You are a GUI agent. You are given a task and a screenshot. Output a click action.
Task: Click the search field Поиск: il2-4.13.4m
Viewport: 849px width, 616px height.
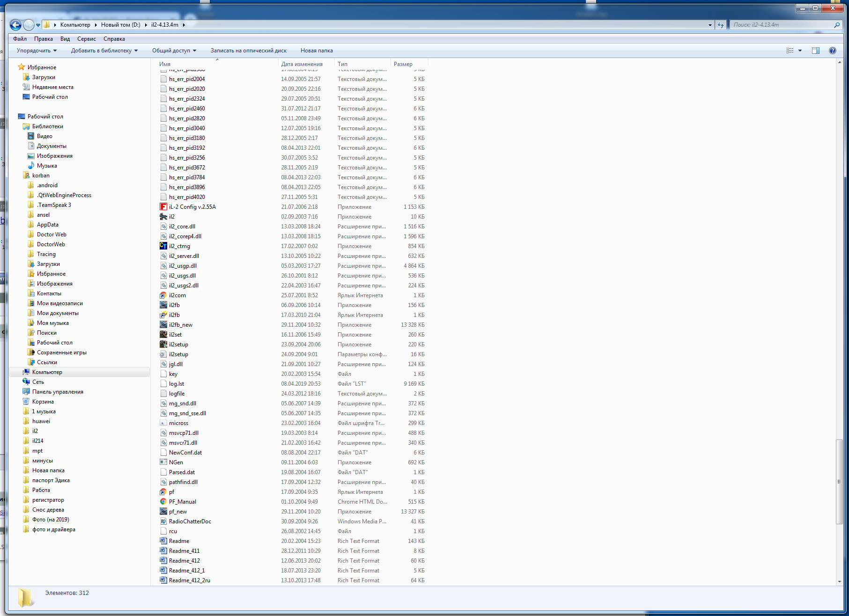(x=781, y=25)
